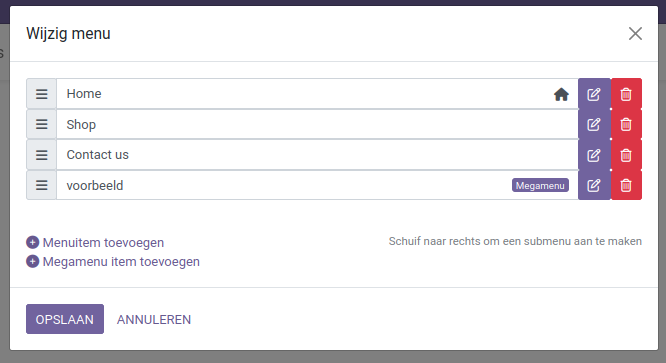Click the 'Schuif naar rechts' hint text

point(515,241)
